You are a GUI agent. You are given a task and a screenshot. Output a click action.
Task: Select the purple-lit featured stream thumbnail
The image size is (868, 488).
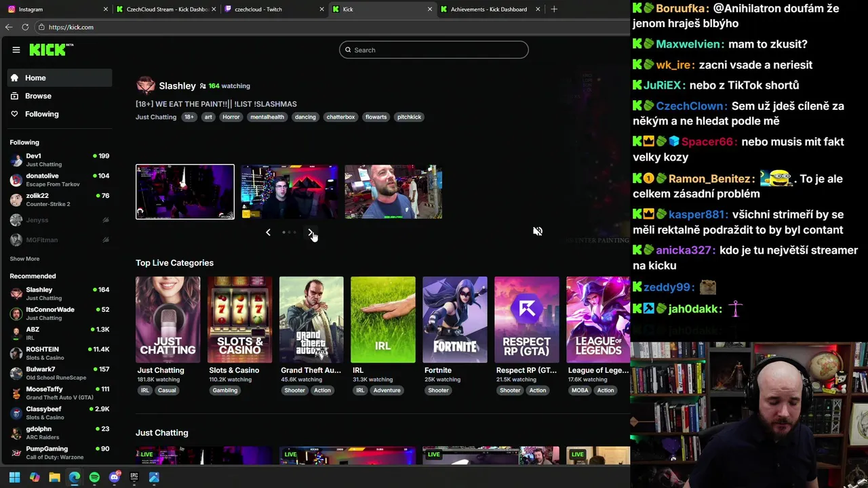coord(185,192)
